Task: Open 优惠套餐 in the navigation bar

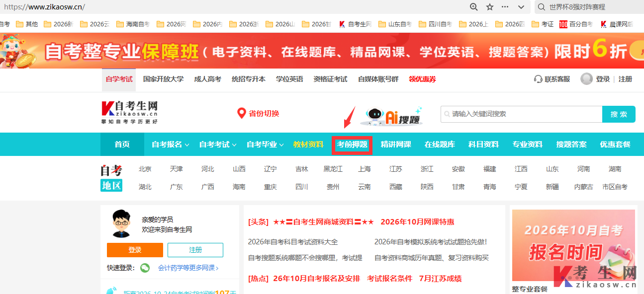Action: [x=615, y=145]
